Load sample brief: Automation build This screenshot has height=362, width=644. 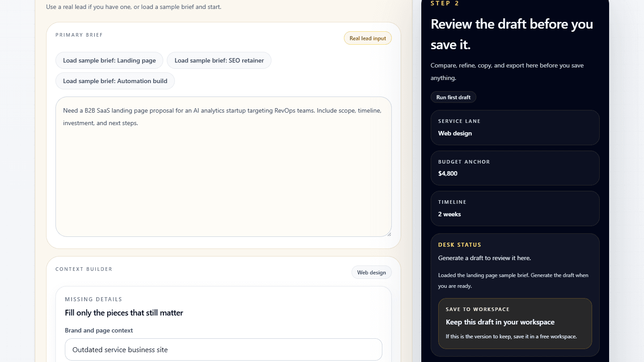point(115,81)
